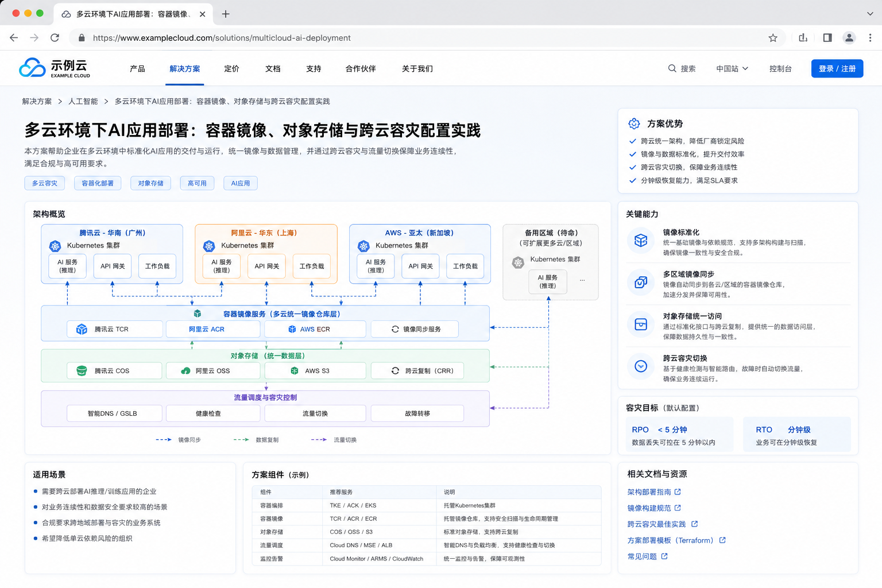Bookmark page with the star icon

tap(773, 38)
